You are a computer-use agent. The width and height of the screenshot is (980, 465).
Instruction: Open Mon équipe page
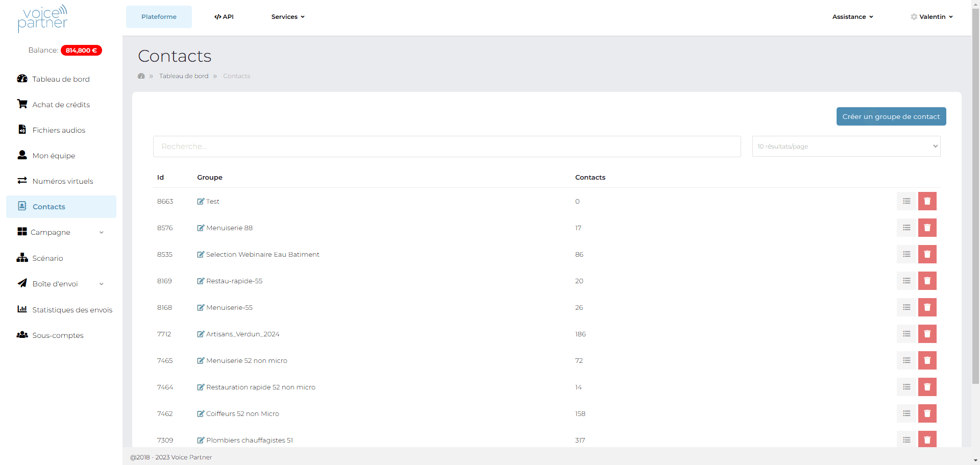click(x=61, y=156)
